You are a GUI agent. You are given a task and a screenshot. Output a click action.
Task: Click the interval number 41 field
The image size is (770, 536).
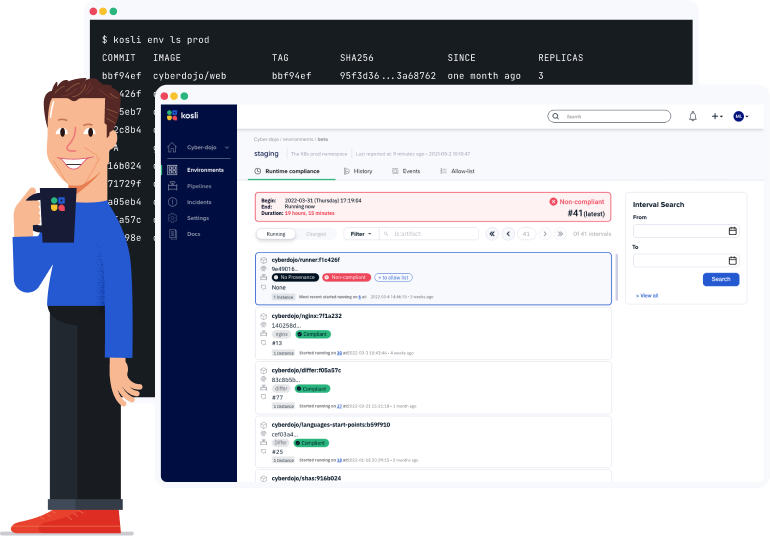[526, 234]
